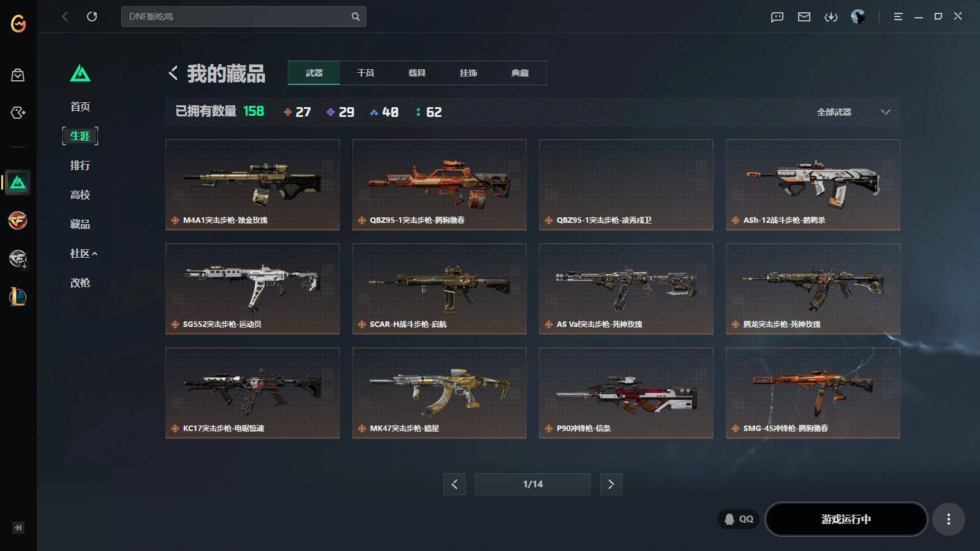Screen dimensions: 980x551
Task: Open the mail envelope icon
Action: (x=804, y=17)
